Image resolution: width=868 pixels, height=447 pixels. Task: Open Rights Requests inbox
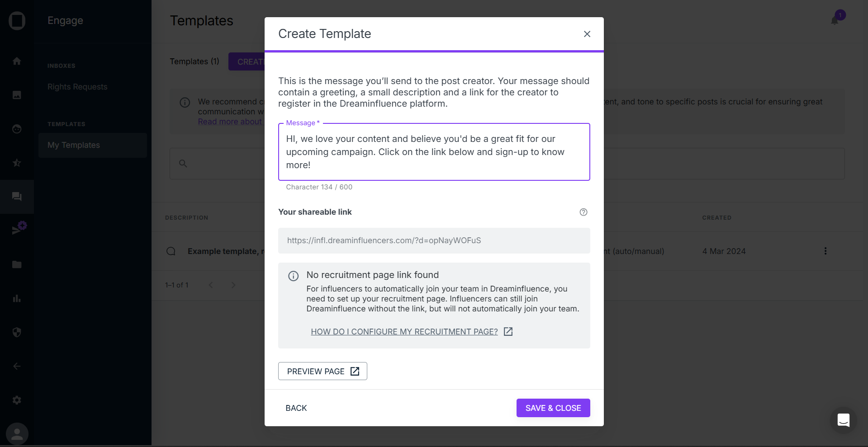[x=77, y=87]
